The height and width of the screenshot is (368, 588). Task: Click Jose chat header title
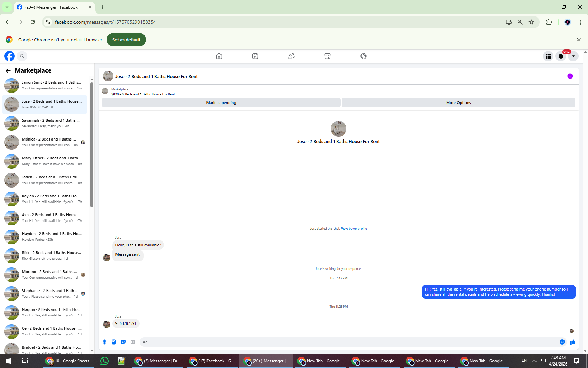156,76
